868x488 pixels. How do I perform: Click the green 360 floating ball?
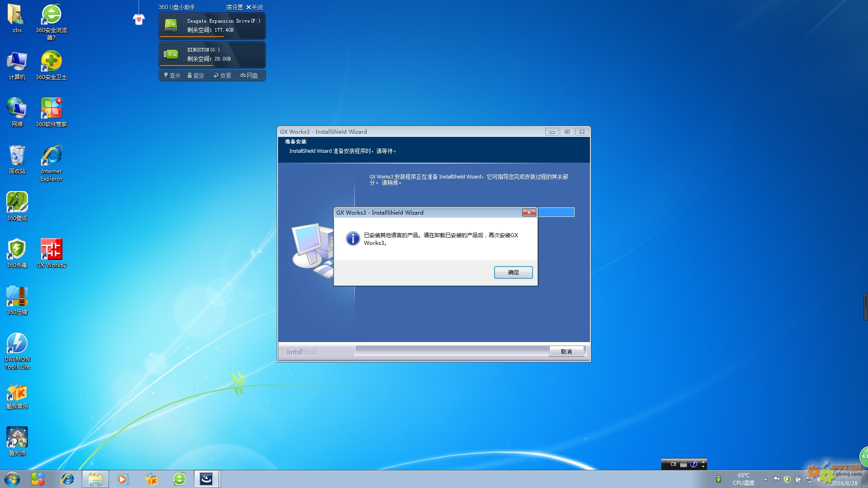click(x=863, y=456)
